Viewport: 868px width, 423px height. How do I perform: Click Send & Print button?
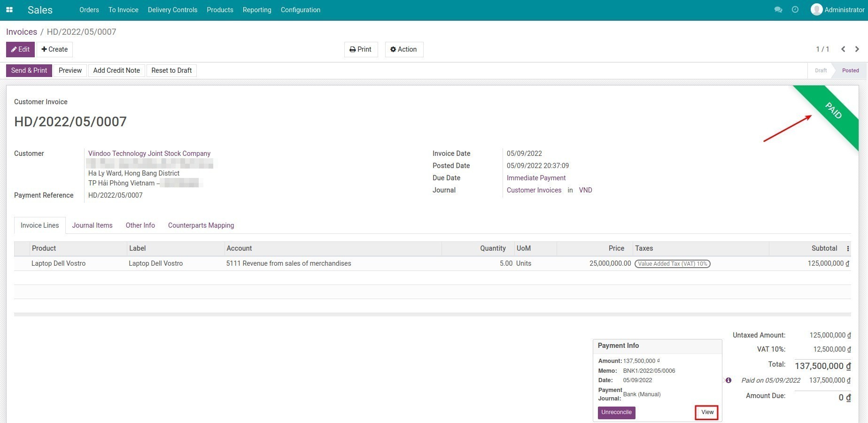pos(29,70)
